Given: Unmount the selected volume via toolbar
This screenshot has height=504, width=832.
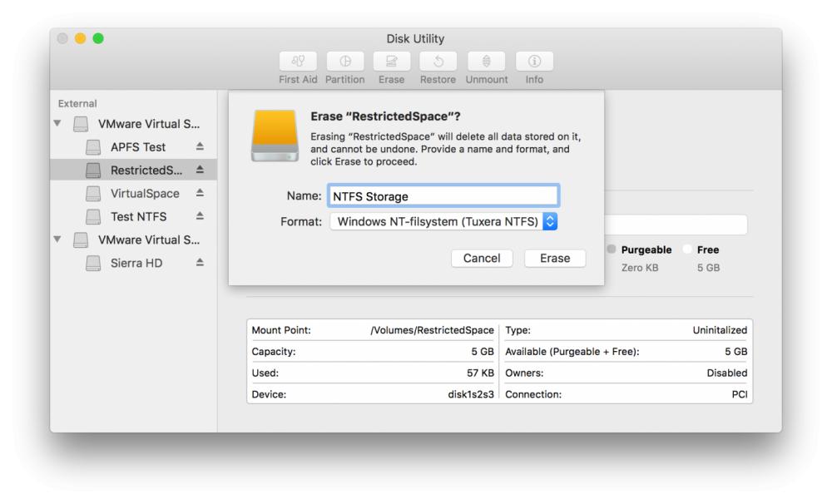Looking at the screenshot, I should (486, 66).
